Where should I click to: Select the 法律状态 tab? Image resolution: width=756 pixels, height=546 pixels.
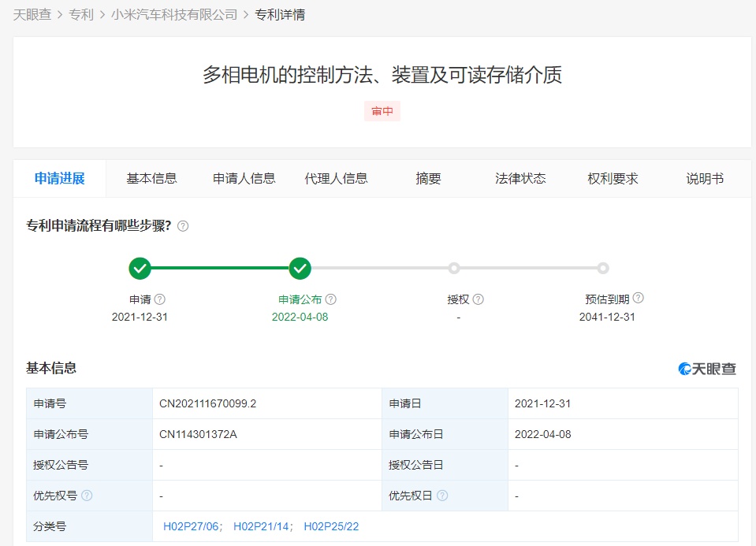point(520,179)
